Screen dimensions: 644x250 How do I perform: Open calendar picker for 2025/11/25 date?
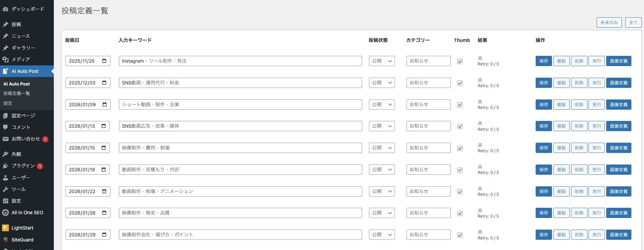pos(104,61)
